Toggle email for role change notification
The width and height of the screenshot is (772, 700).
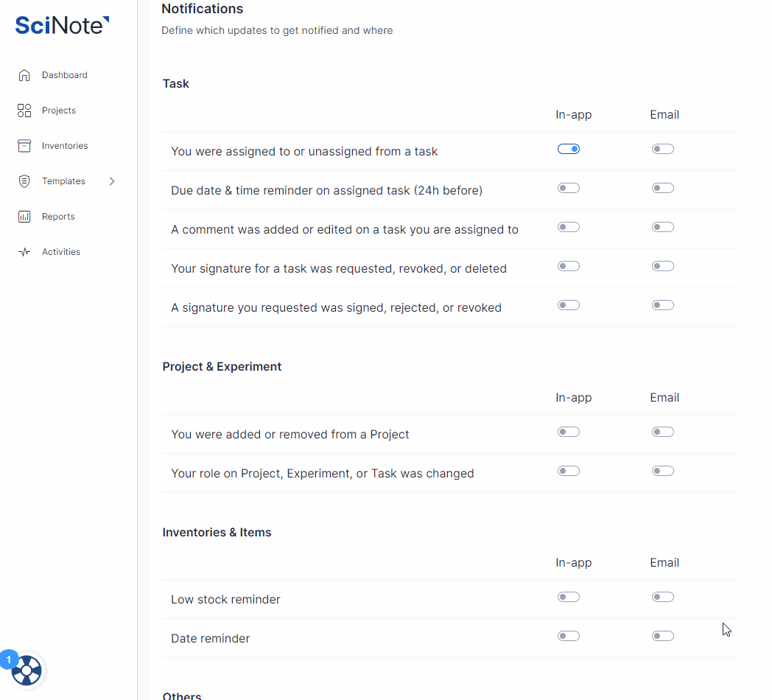(x=663, y=471)
